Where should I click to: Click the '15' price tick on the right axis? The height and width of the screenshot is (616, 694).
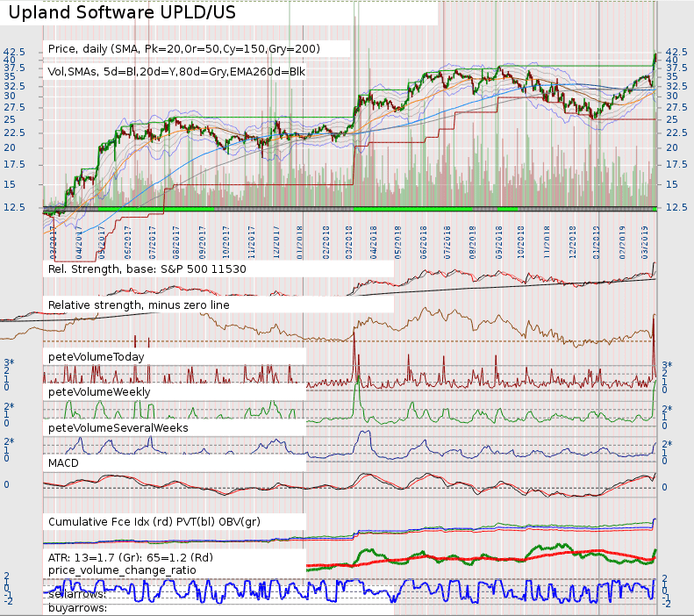point(672,184)
